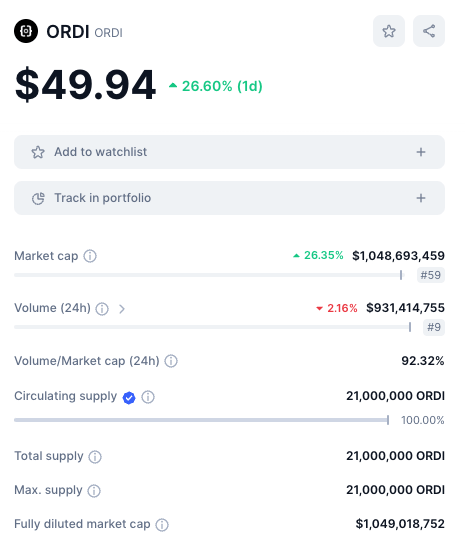
Task: Click the Volume (24h) info icon
Action: point(102,309)
